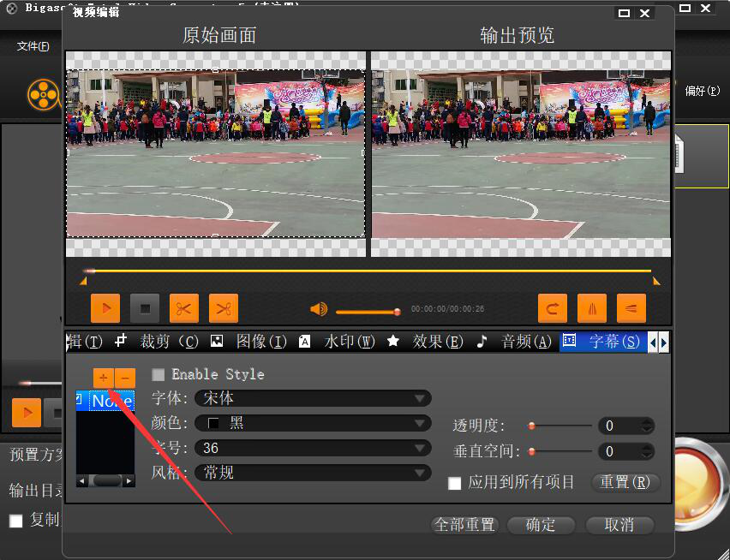Click the watermark tab icon
This screenshot has width=730, height=560.
tap(304, 342)
